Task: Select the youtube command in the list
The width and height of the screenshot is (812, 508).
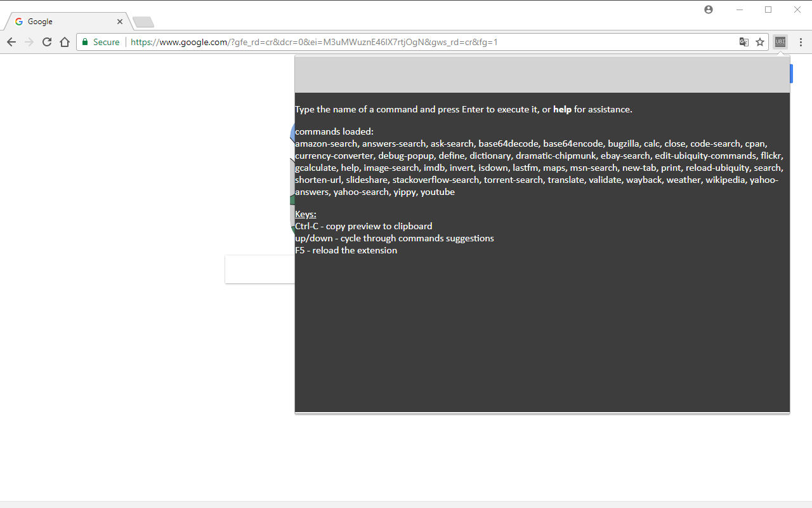Action: [x=437, y=192]
